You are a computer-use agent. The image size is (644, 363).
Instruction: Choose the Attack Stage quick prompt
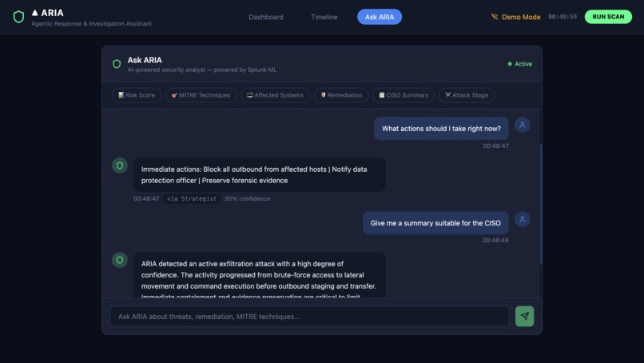pyautogui.click(x=466, y=95)
